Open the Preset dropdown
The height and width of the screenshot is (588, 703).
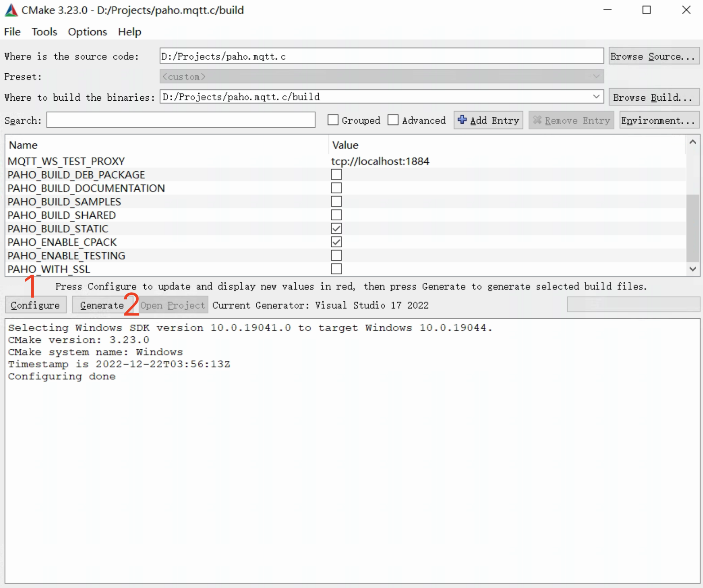point(381,77)
